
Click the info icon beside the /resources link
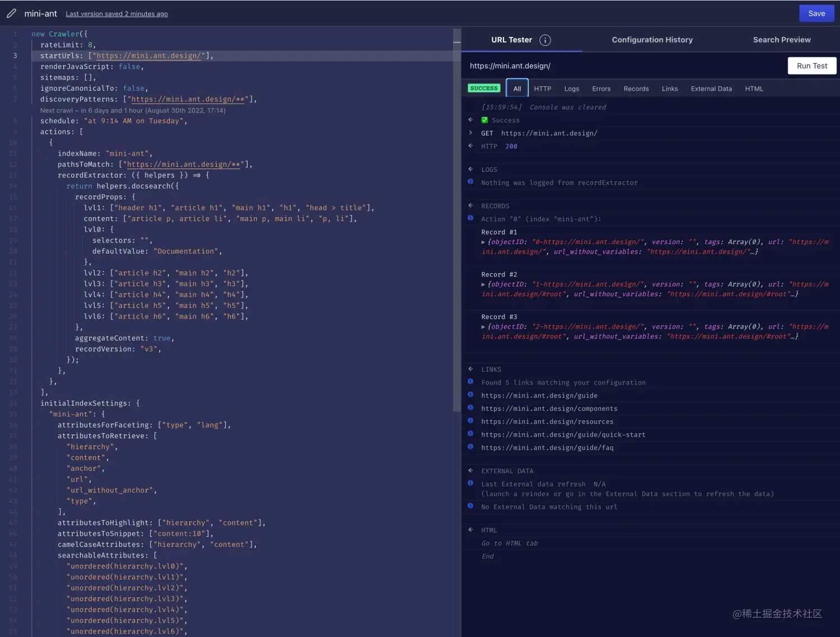(470, 420)
